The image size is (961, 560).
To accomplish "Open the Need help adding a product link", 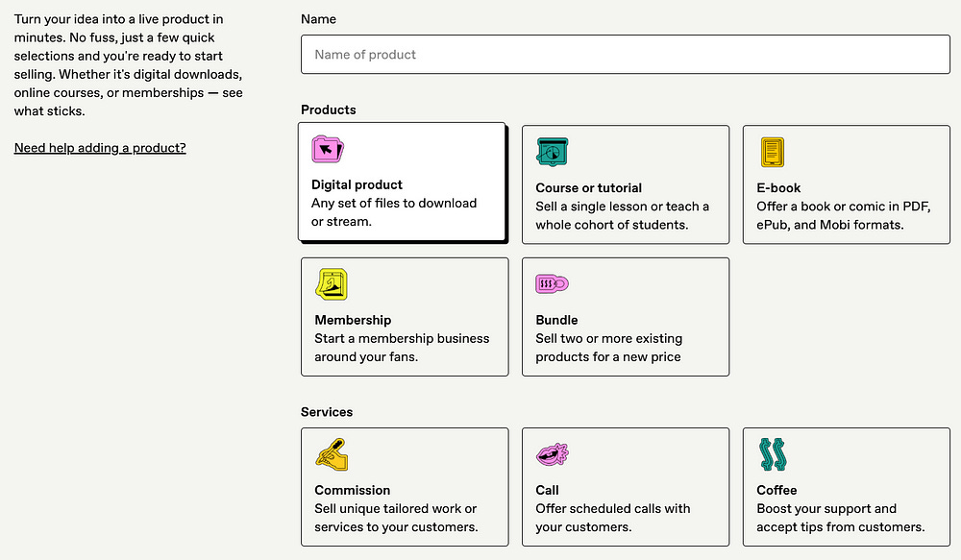I will [100, 148].
